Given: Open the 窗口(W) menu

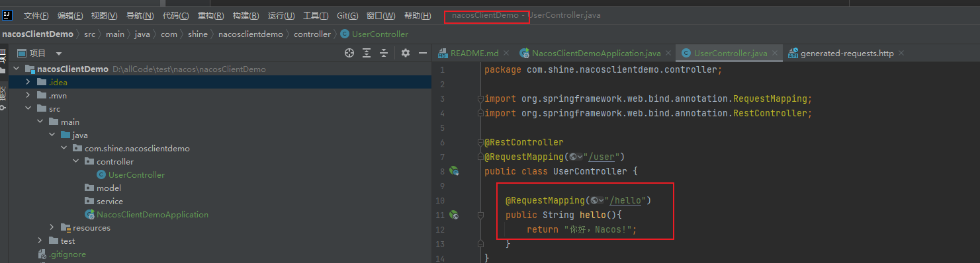Looking at the screenshot, I should tap(380, 16).
